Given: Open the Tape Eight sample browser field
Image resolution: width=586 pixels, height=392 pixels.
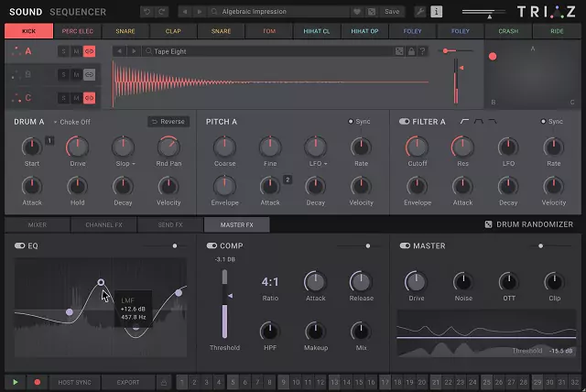Looking at the screenshot, I should tap(267, 51).
